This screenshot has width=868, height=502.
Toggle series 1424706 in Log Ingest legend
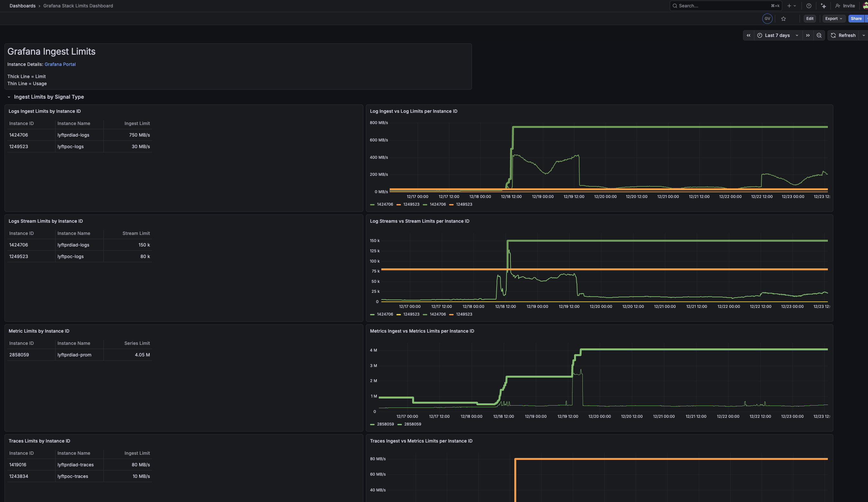[x=385, y=204]
